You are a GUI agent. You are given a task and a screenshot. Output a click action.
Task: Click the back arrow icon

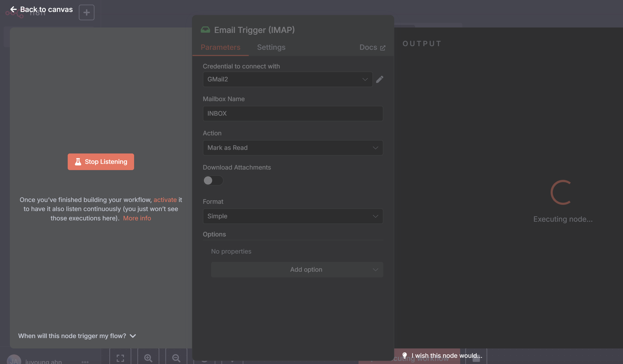click(13, 9)
